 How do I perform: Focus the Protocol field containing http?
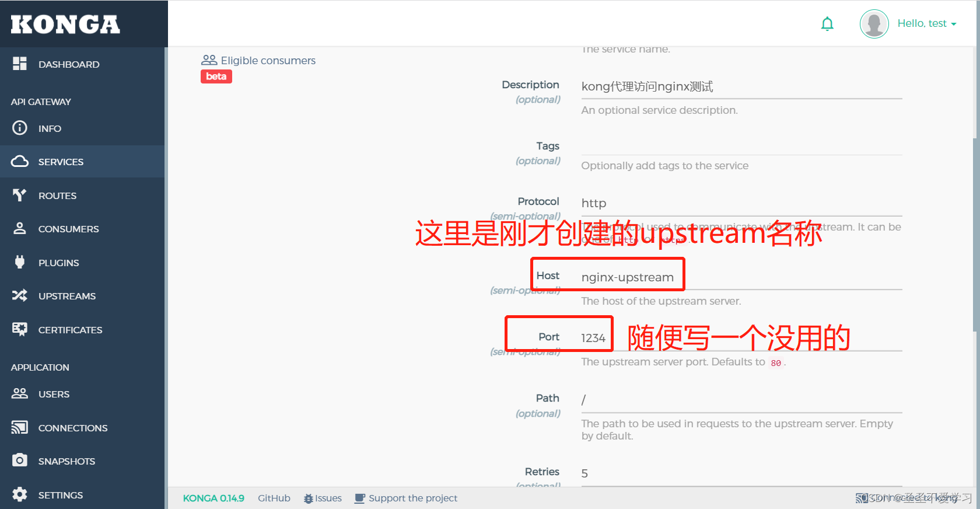(741, 203)
